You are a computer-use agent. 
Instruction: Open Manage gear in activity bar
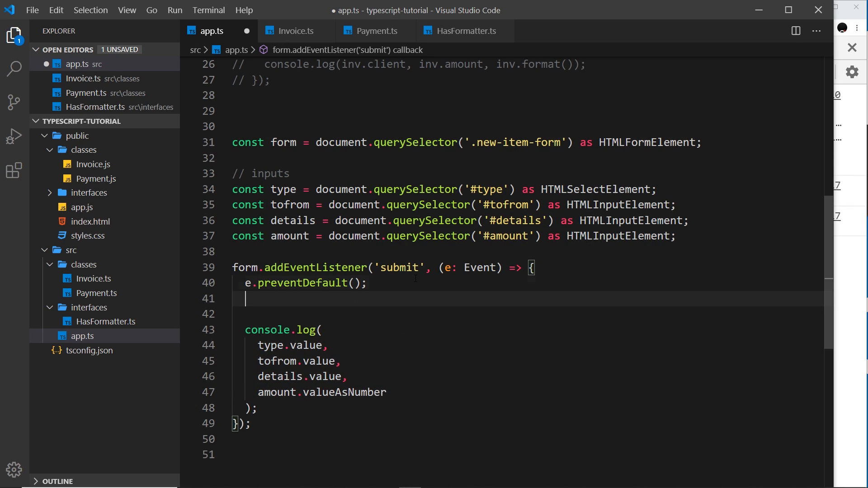(x=14, y=470)
